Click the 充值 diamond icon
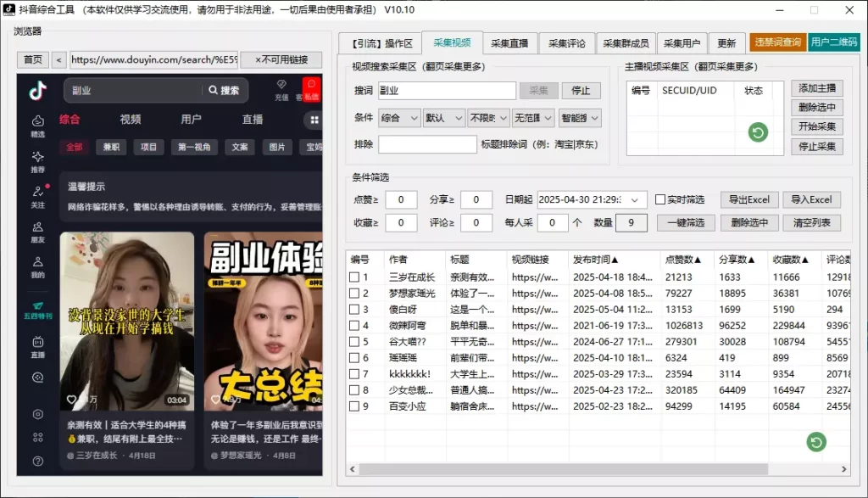Viewport: 868px width, 498px height. point(281,89)
